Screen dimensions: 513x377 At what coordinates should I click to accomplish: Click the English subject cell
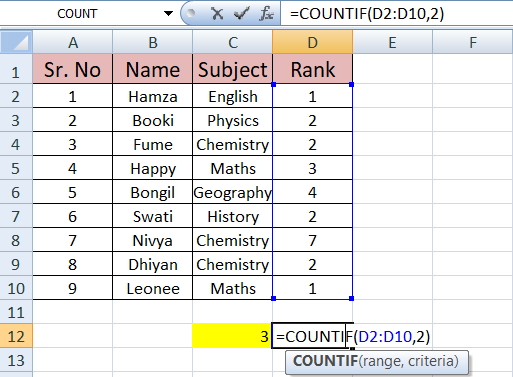tap(232, 96)
